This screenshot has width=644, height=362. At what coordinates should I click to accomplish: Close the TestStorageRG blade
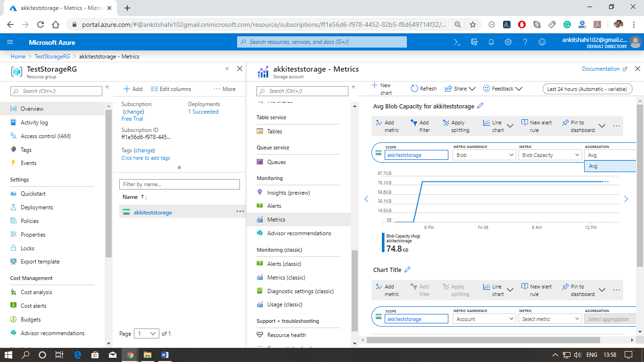tap(239, 69)
